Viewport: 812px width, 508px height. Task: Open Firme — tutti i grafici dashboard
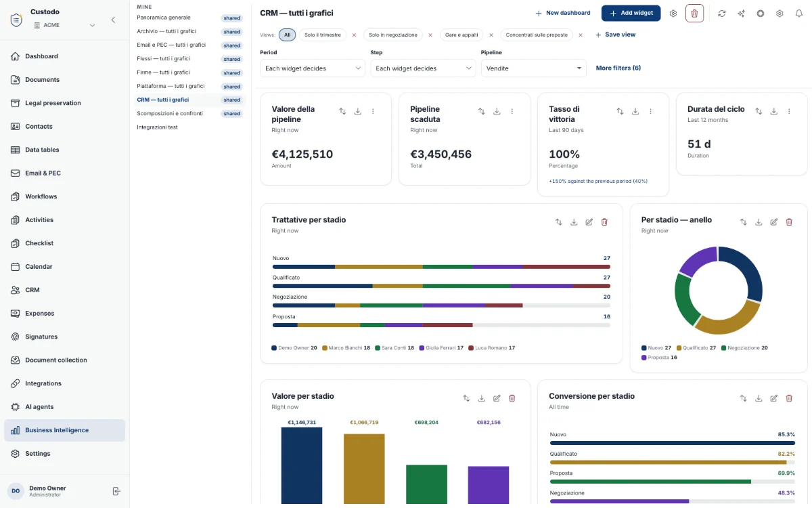pyautogui.click(x=163, y=72)
